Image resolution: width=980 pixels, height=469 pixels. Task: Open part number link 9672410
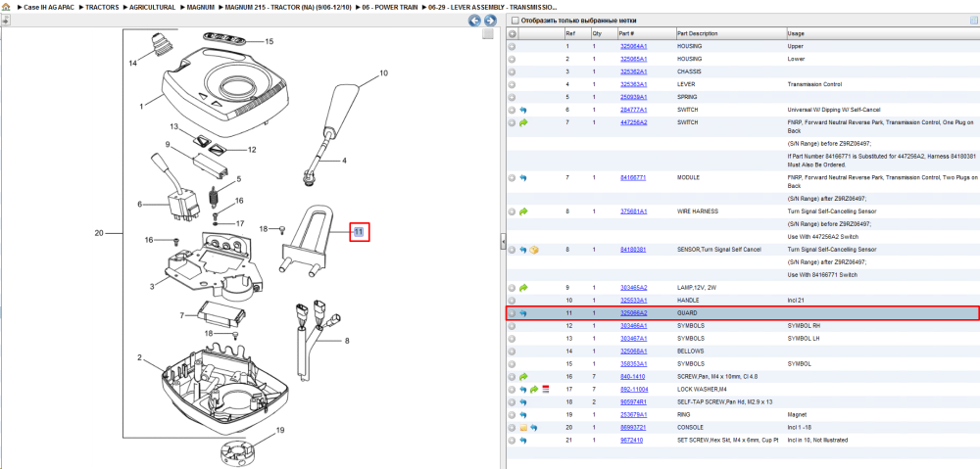(631, 441)
